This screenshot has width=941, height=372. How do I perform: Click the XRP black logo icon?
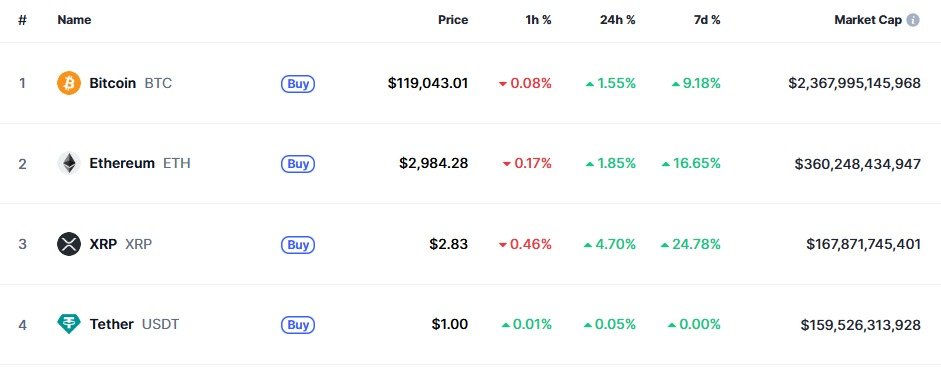coord(68,244)
